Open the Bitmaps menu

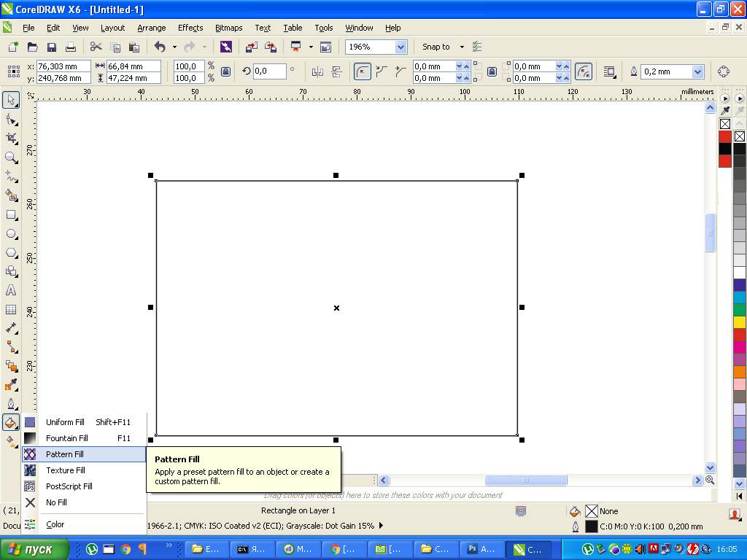(x=228, y=28)
